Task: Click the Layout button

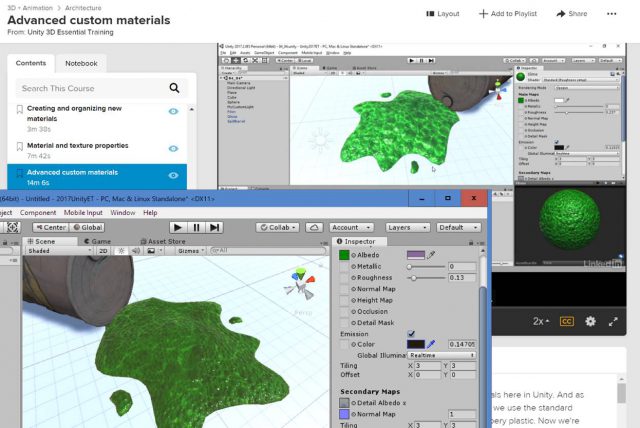Action: 442,14
